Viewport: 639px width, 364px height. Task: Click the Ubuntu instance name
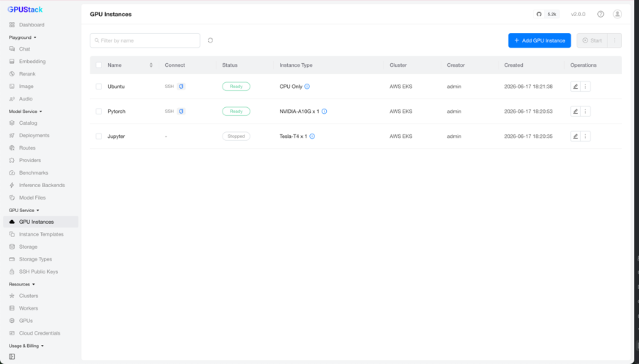[x=116, y=87]
